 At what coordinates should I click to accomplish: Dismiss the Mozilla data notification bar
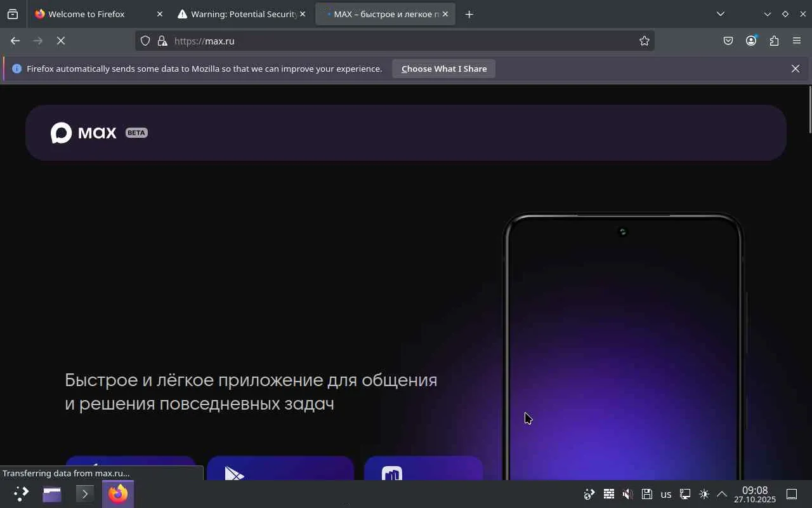[x=796, y=69]
